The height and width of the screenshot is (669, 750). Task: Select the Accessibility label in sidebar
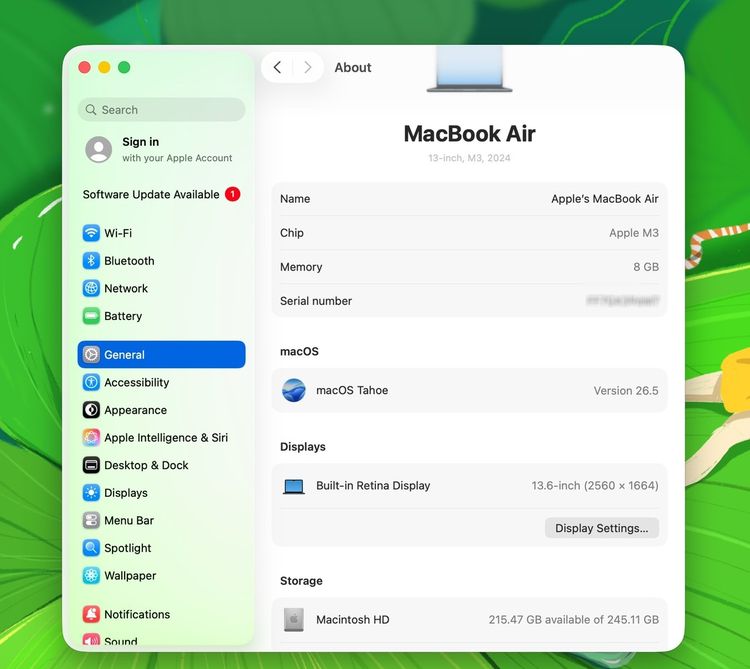click(137, 383)
